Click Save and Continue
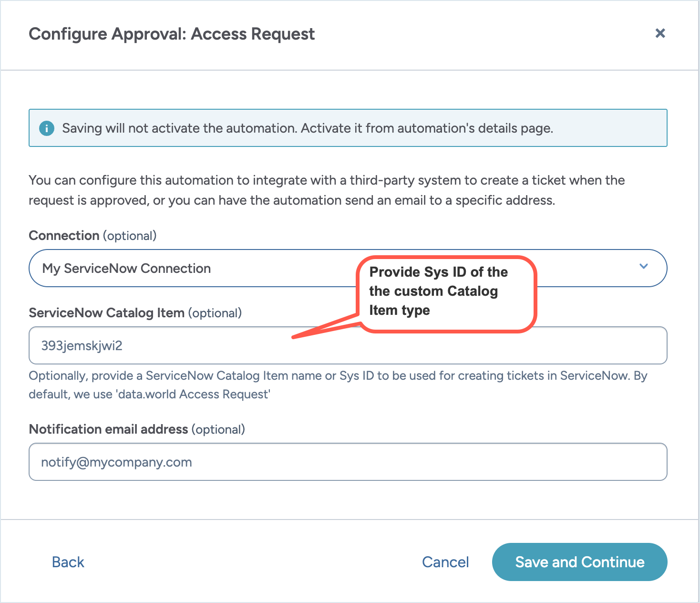 point(579,561)
